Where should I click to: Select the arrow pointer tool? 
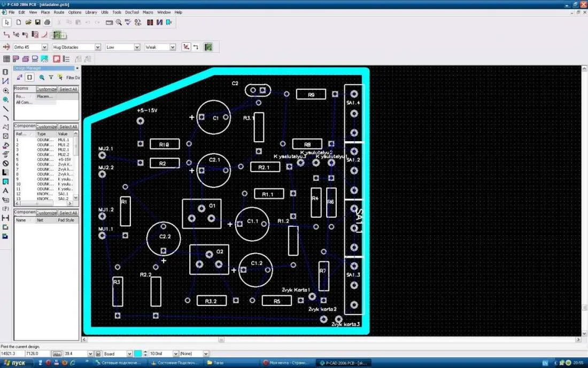click(x=7, y=22)
